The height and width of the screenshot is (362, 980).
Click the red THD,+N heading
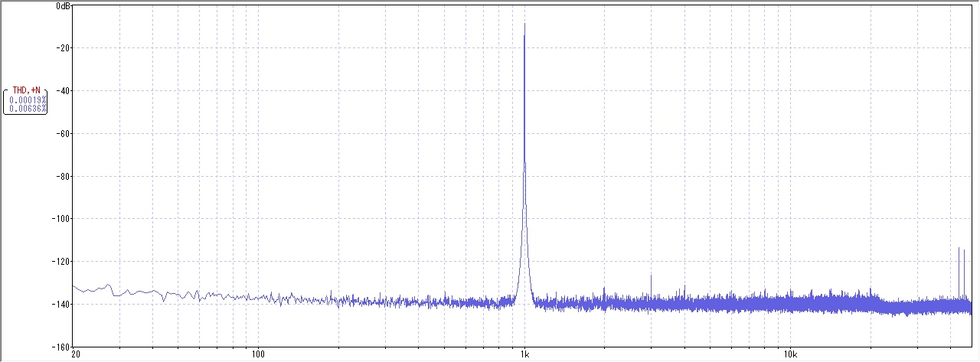point(26,90)
